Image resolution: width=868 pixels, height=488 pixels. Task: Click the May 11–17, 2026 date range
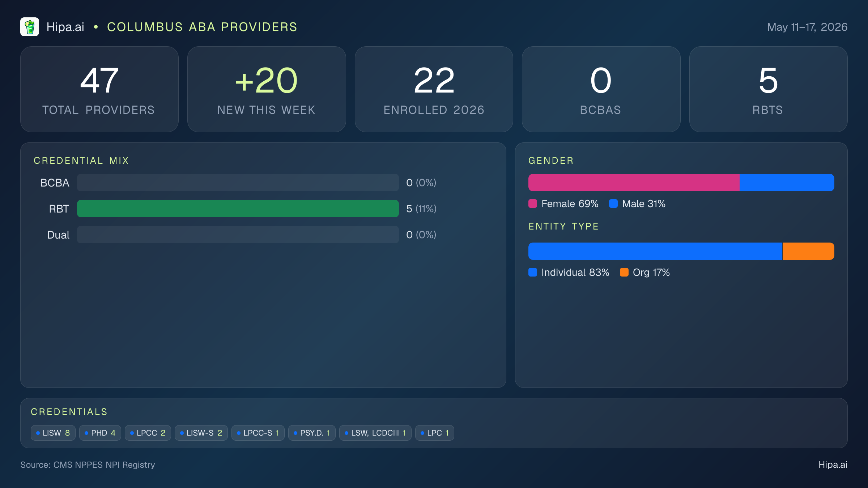(807, 27)
